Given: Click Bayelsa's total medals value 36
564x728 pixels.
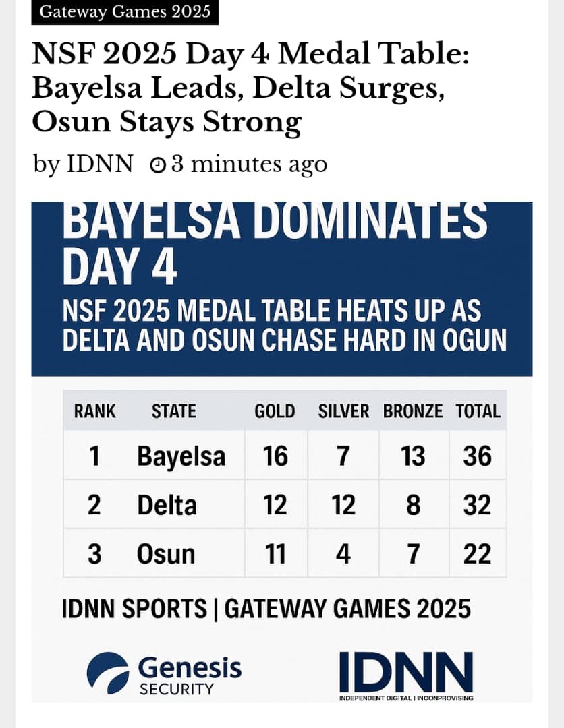Looking at the screenshot, I should coord(477,456).
